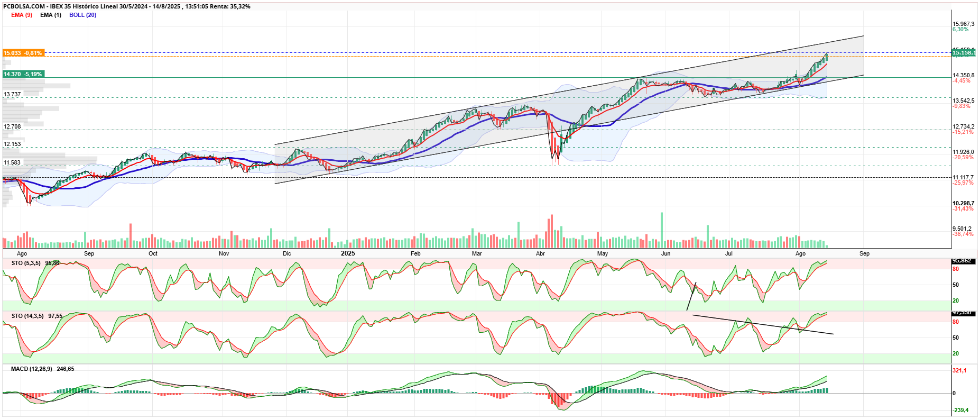
Task: Click the 95,862 stochastic value tag
Action: coord(962,261)
